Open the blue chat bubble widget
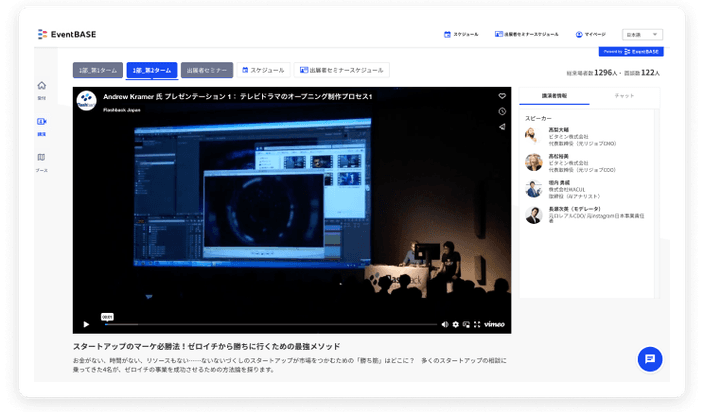This screenshot has height=412, width=704. pos(649,359)
